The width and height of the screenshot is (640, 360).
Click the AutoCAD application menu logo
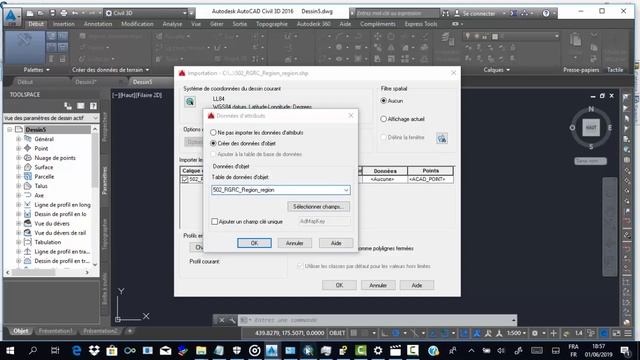[11, 16]
